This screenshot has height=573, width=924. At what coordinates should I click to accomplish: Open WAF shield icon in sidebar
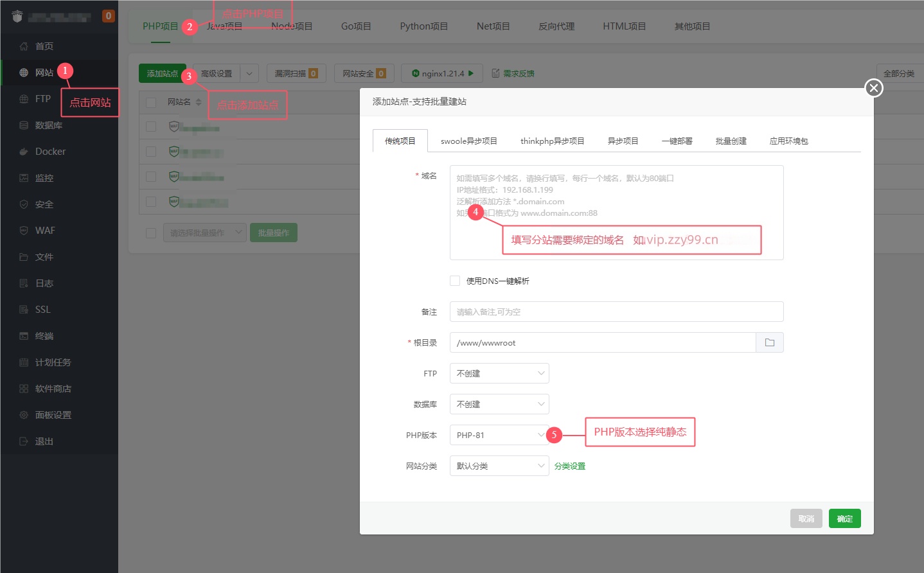click(24, 231)
